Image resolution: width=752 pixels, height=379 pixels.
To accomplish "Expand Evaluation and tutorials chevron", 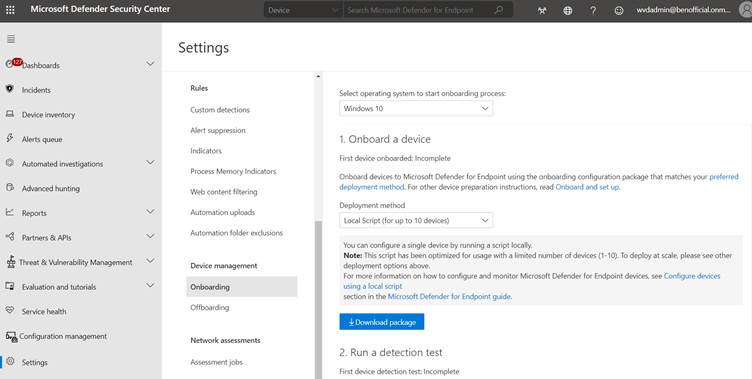I will (150, 285).
